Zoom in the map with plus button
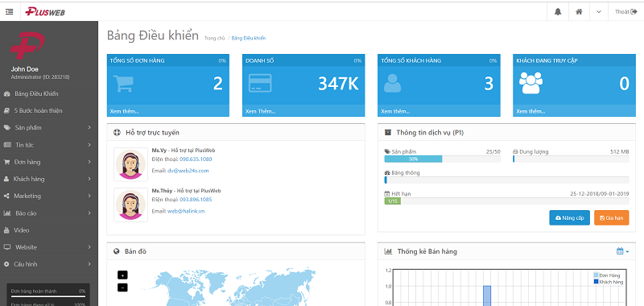This screenshot has width=644, height=306. [x=122, y=275]
